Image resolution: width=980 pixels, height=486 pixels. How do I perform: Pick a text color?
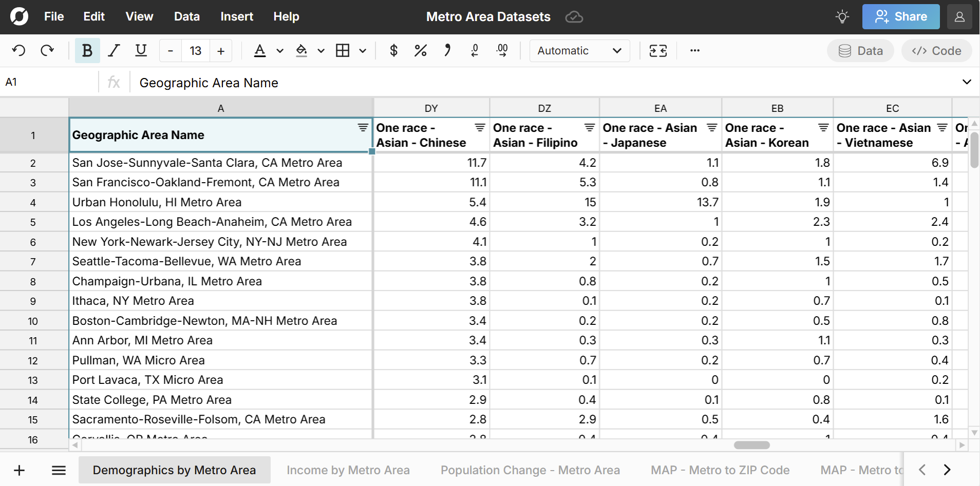pos(260,50)
